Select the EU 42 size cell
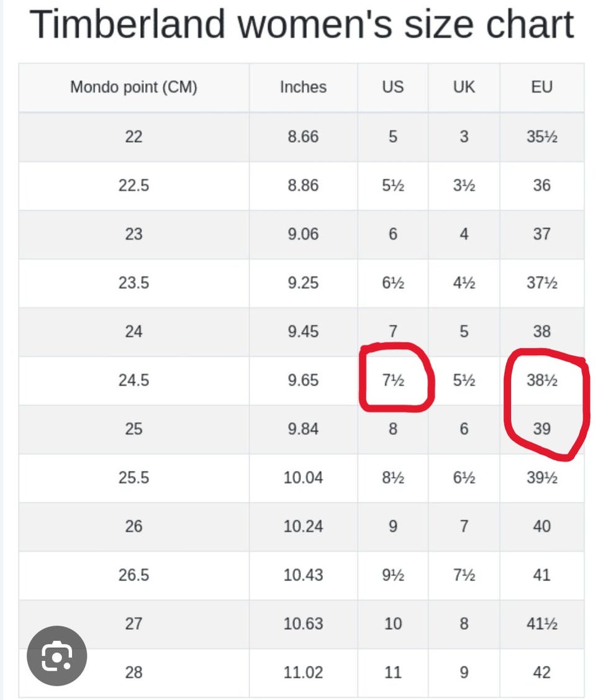Screen dimensions: 596x700 click(542, 672)
